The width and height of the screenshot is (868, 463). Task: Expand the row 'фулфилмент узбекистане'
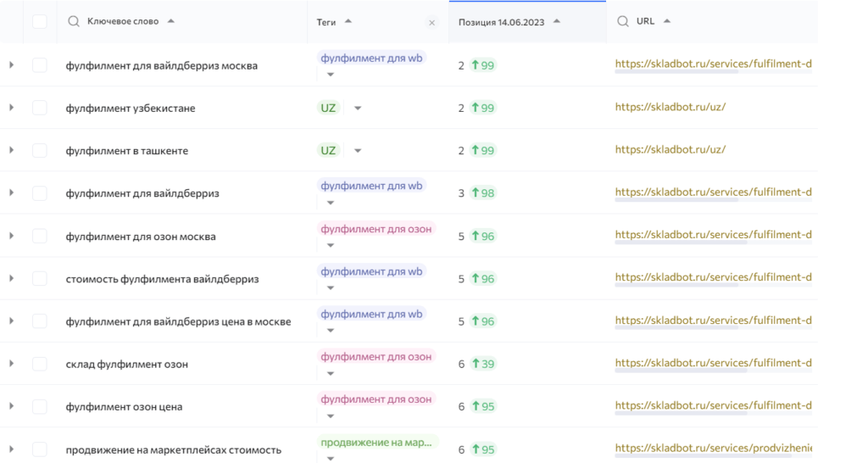point(11,108)
